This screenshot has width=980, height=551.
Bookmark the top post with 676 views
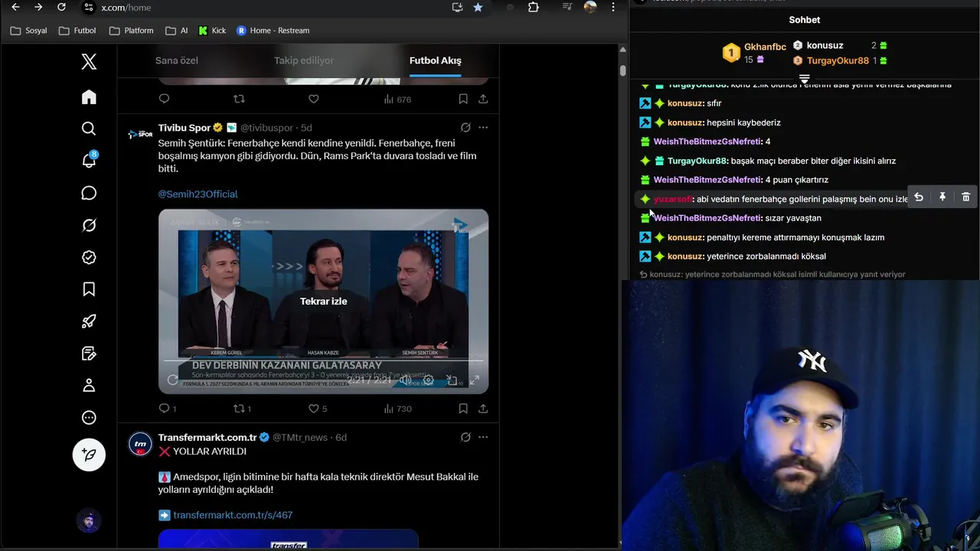click(x=463, y=99)
